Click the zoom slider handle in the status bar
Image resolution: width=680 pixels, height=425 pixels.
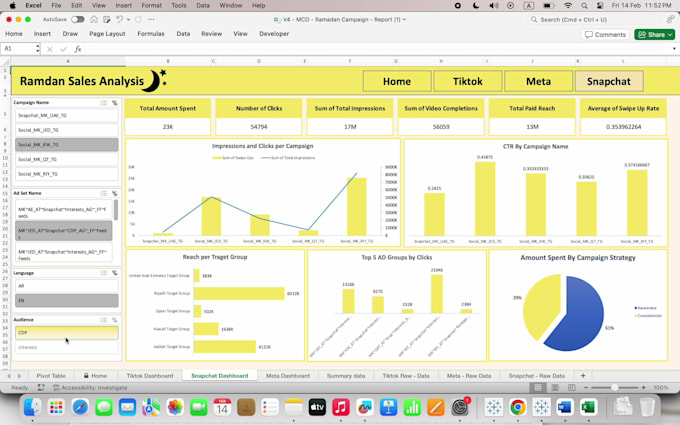coord(615,387)
